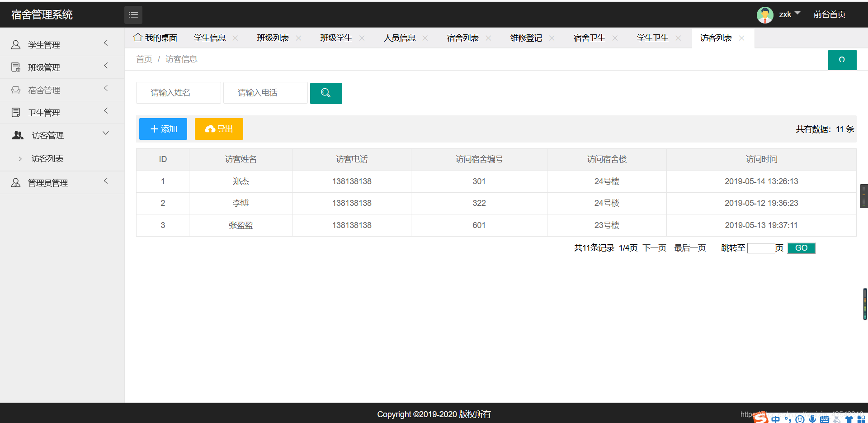The width and height of the screenshot is (868, 423).
Task: Click the 学生管理 person icon
Action: 16,45
